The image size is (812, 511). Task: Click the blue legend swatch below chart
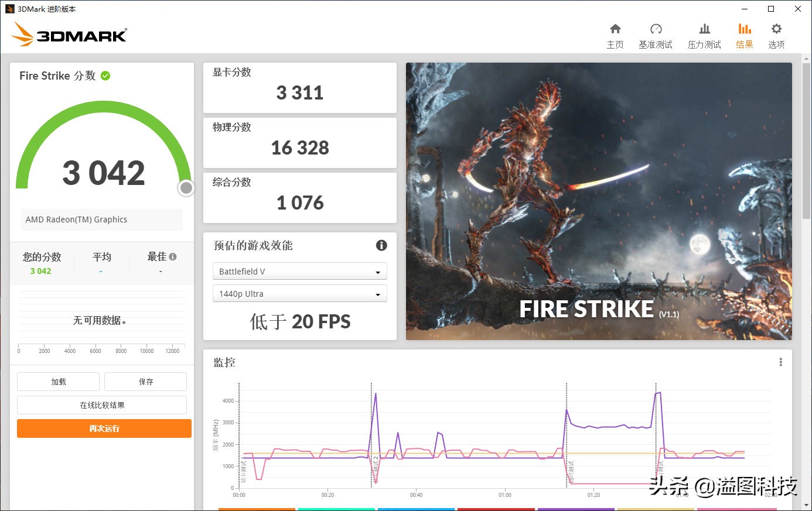416,509
